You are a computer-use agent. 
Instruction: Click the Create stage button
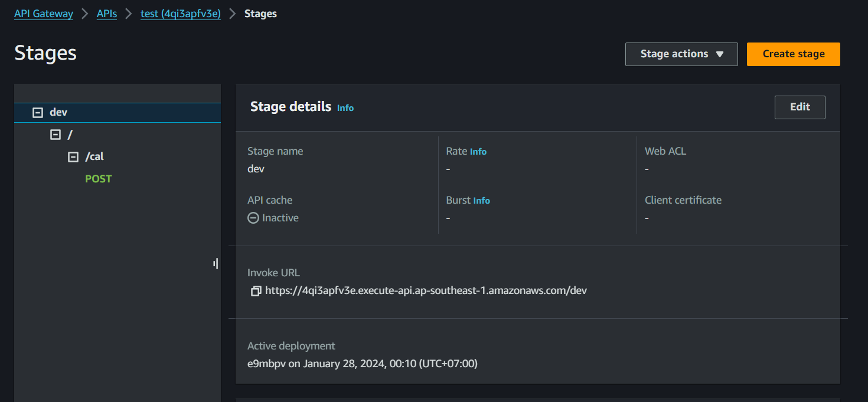[793, 54]
